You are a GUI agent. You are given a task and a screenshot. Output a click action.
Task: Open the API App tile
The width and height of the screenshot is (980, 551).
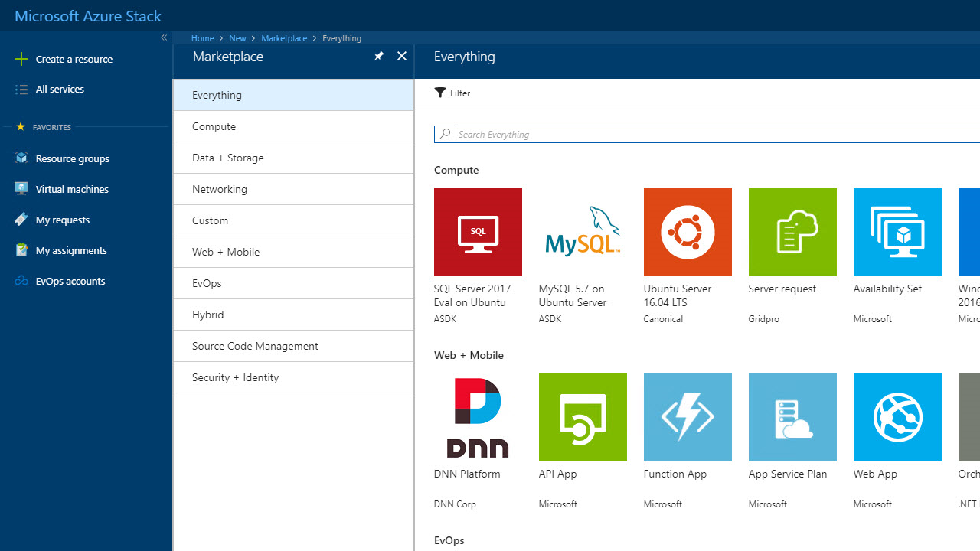[583, 417]
